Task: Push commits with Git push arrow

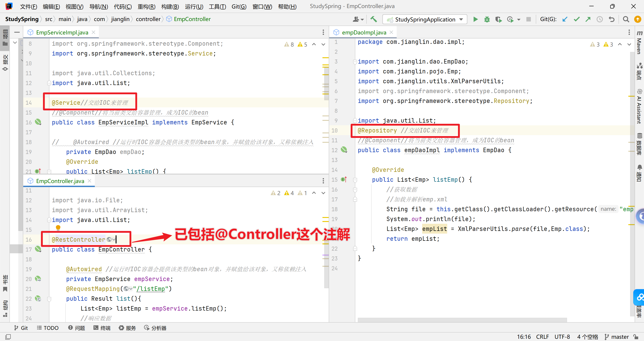Action: (x=588, y=19)
